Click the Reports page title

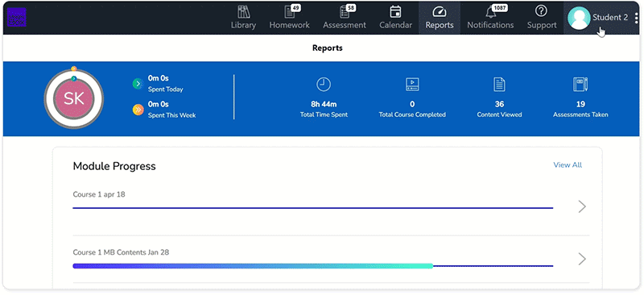click(328, 48)
